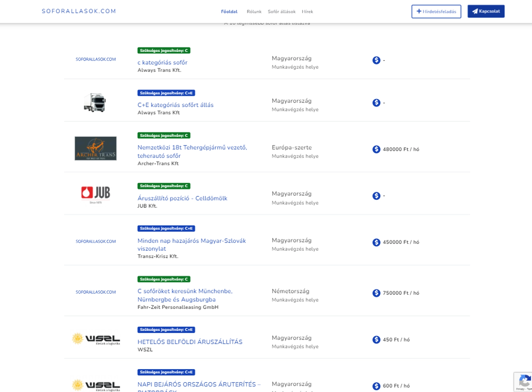Click C+E license badge above Minden nap hazajárós
The image size is (532, 392).
(166, 228)
